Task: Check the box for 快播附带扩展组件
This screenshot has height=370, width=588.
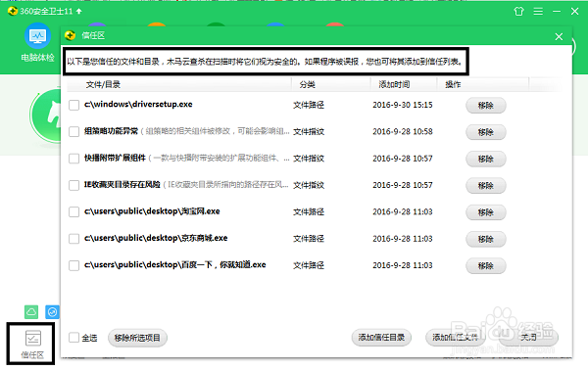Action: [73, 159]
